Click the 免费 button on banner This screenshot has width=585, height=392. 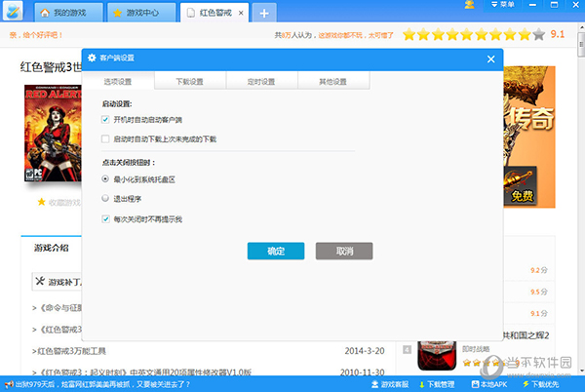tap(522, 195)
